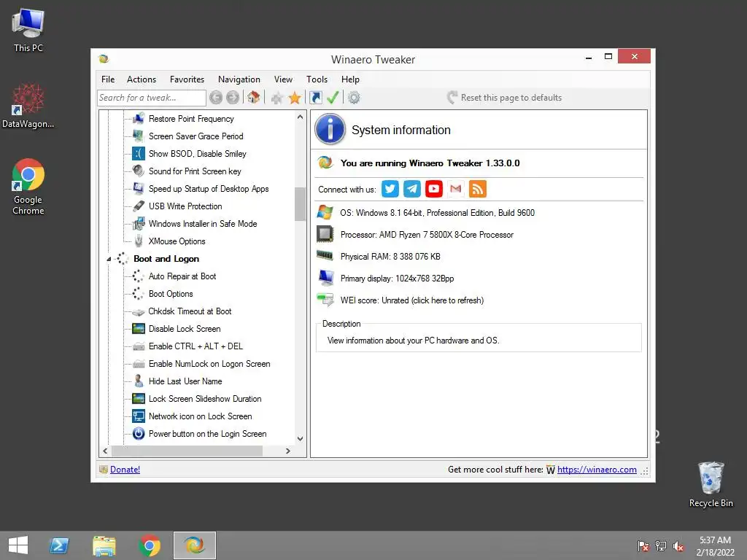Viewport: 747px width, 560px height.
Task: Click the Back navigation arrow in toolbar
Action: point(216,98)
